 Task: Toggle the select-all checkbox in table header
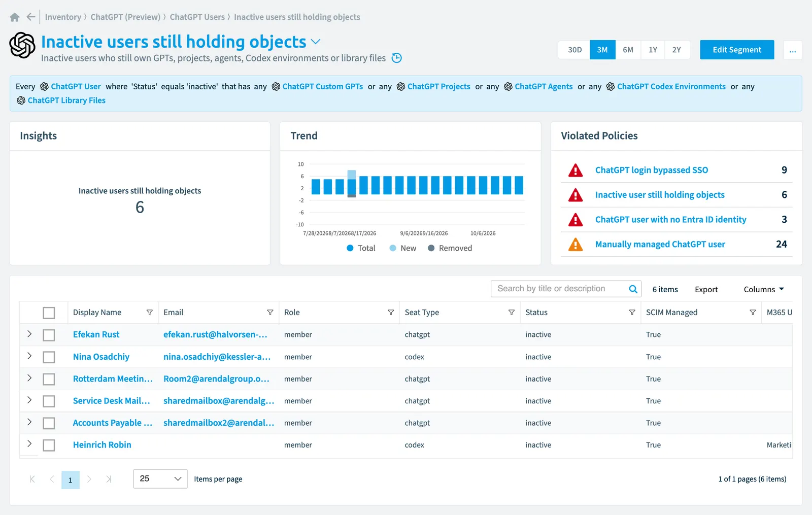click(49, 313)
